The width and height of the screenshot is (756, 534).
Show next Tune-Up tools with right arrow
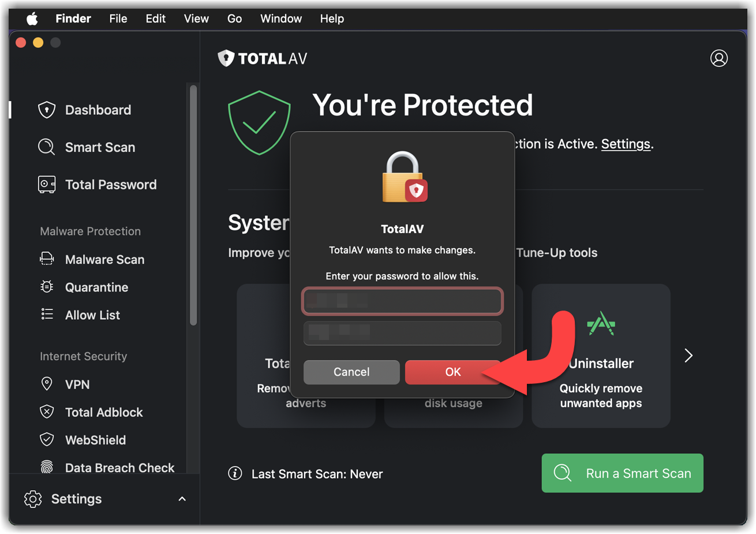(x=688, y=356)
